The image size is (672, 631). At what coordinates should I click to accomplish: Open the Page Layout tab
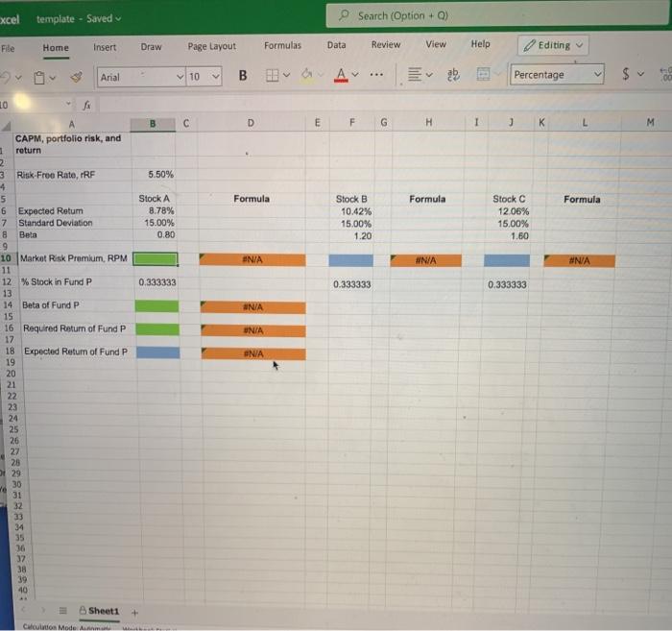pos(212,46)
